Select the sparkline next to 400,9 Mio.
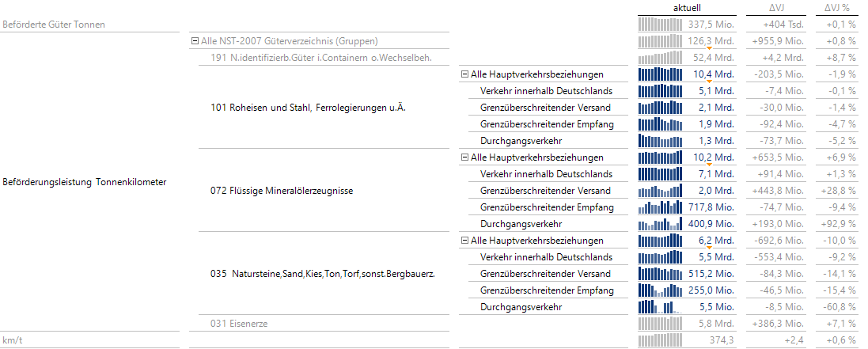Viewport: 868px width, 349px height. 660,224
